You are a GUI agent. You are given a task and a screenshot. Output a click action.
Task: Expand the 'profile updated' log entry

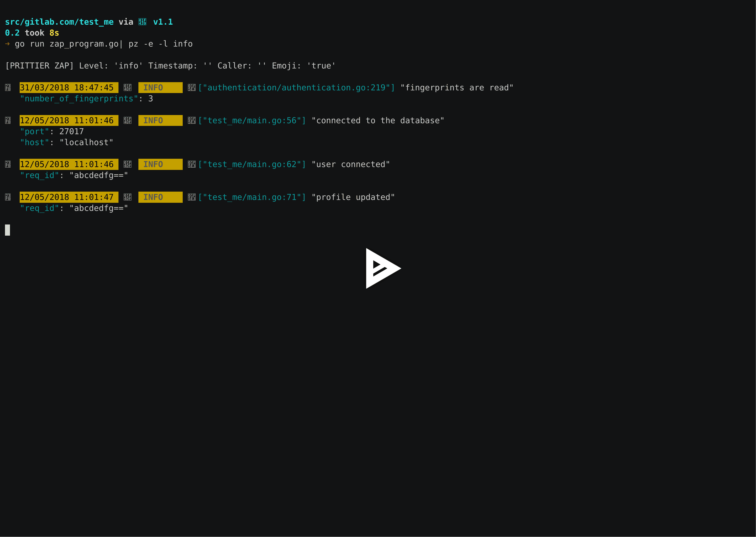pos(353,197)
